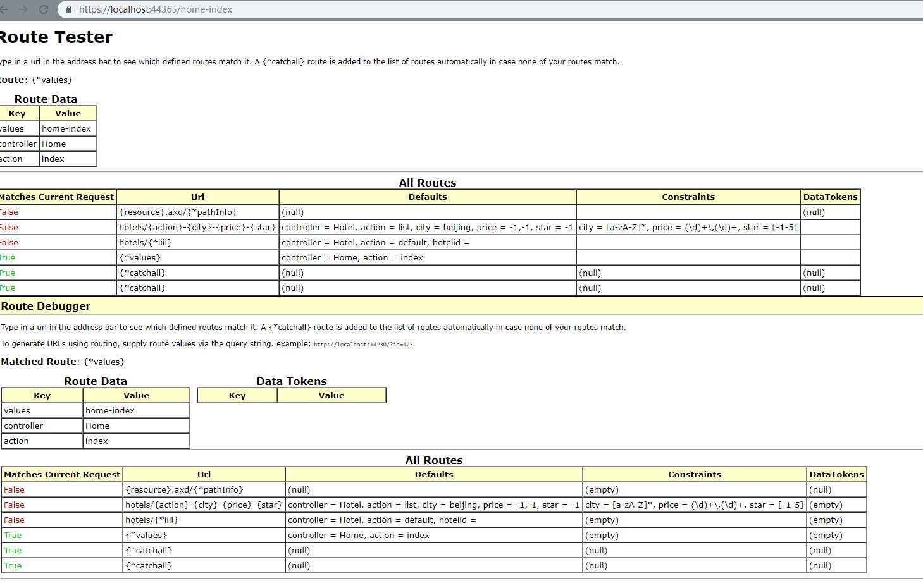Click "{resource}.axd/{*pathInfo}" in Route Tester table
The image size is (923, 588).
pos(178,212)
